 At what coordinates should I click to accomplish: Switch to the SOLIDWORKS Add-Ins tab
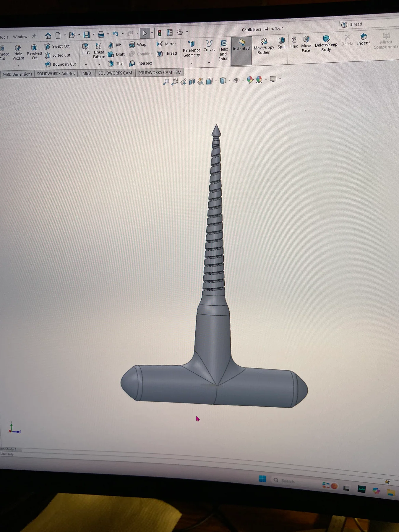pyautogui.click(x=56, y=74)
